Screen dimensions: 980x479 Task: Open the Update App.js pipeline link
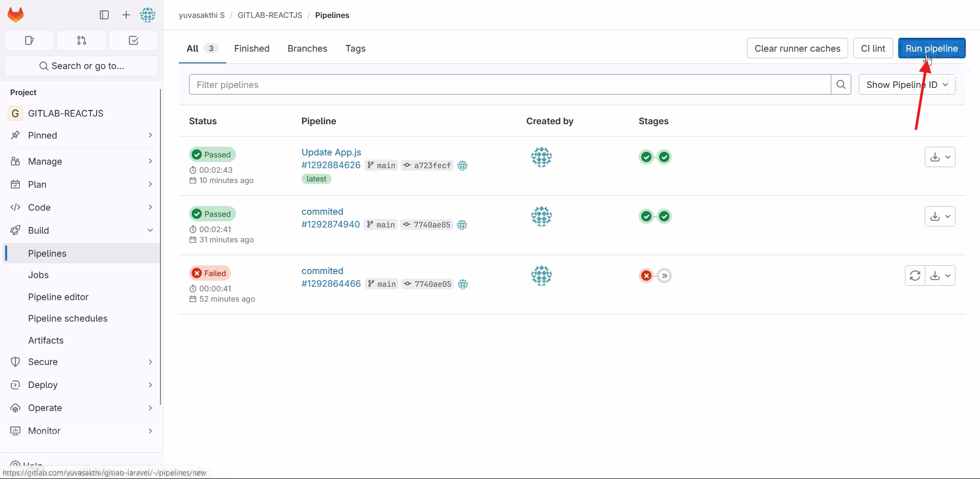coord(331,152)
